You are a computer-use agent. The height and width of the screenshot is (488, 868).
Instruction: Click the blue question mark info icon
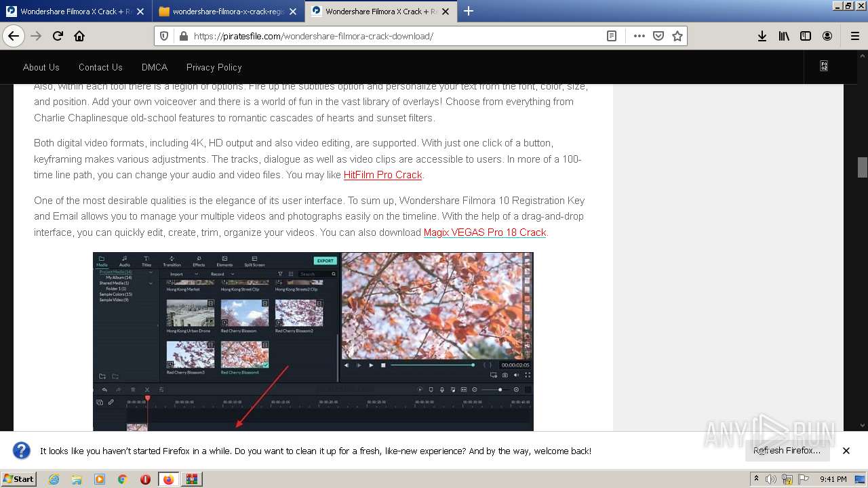point(22,451)
